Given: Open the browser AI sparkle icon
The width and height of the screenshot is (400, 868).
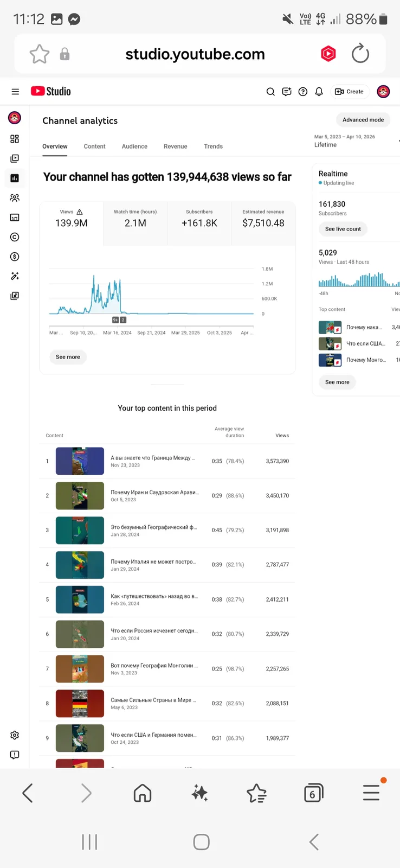Looking at the screenshot, I should [199, 793].
